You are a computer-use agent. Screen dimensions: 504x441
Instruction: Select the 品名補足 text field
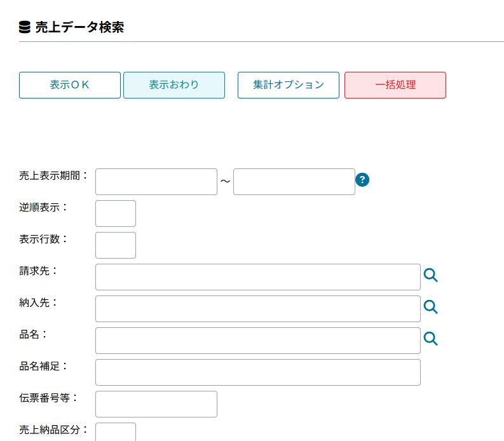[x=258, y=372]
